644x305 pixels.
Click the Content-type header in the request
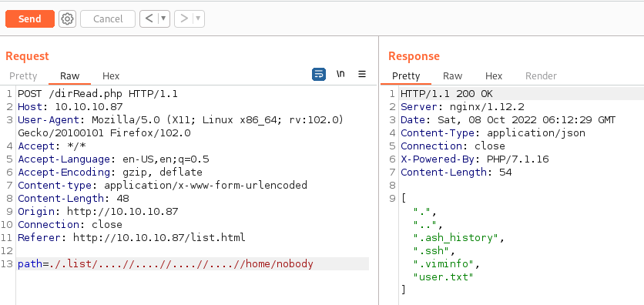point(163,185)
